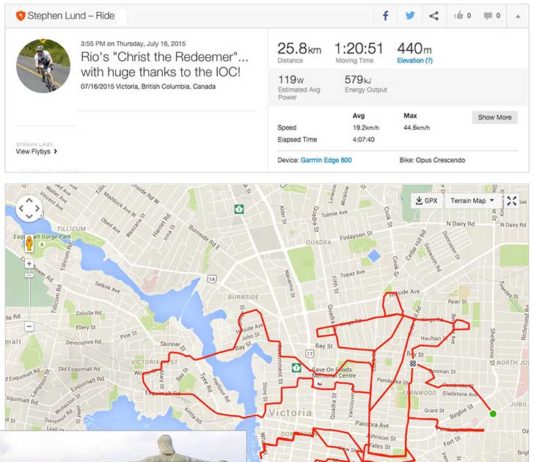The image size is (534, 462).
Task: Toggle fullscreen map view
Action: (511, 201)
